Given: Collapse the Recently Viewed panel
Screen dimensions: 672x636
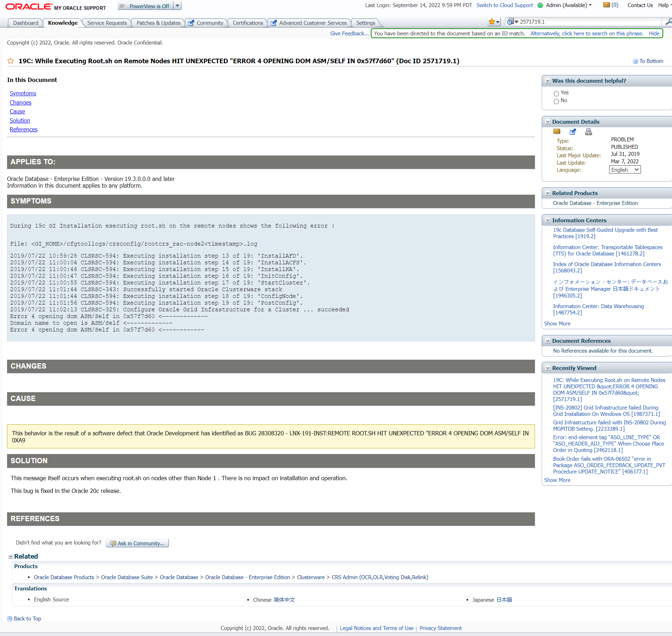Looking at the screenshot, I should click(548, 368).
